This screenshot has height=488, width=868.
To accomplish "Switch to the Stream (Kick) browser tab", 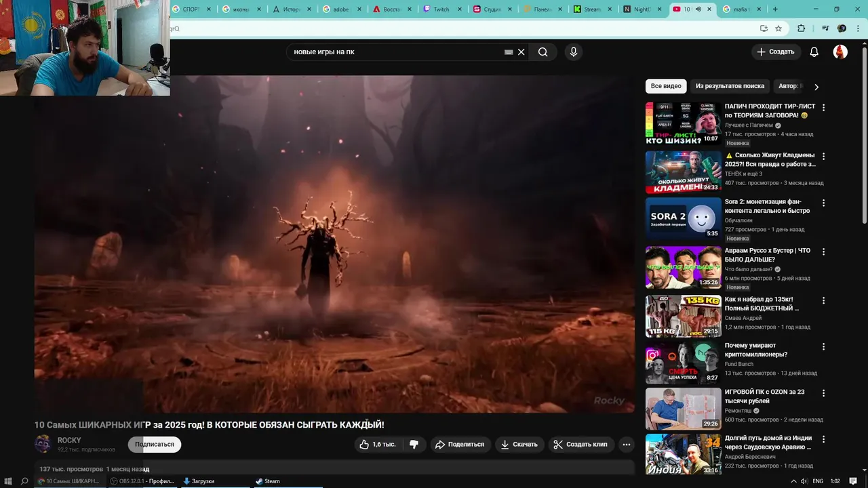I will 591,9.
